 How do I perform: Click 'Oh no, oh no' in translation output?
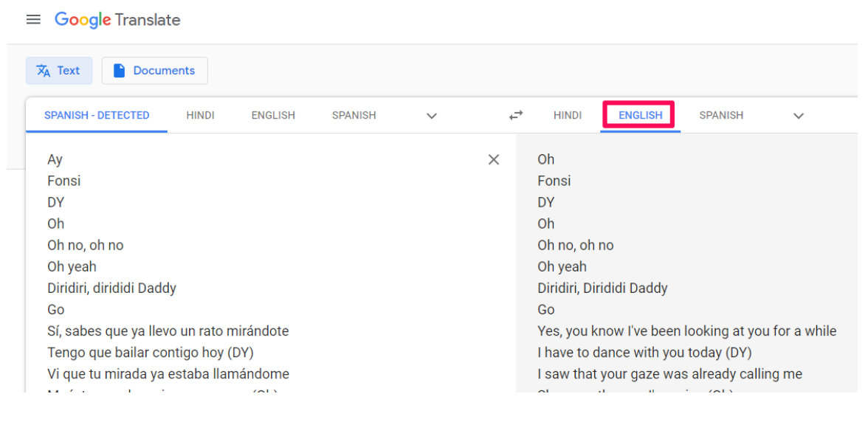coord(576,245)
